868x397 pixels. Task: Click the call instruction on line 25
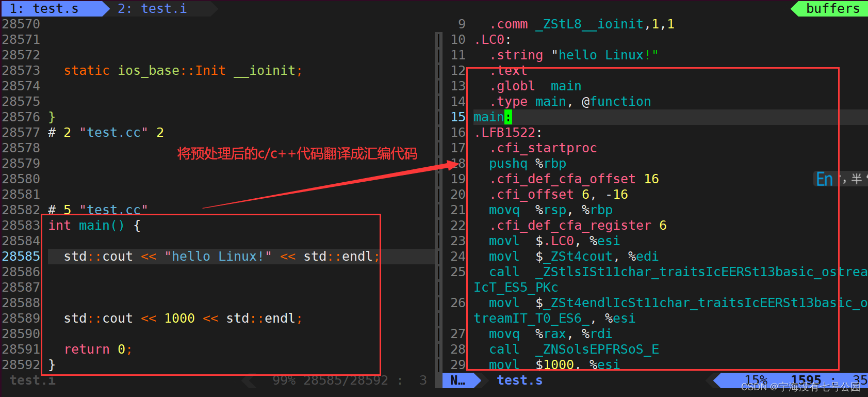[x=678, y=272]
